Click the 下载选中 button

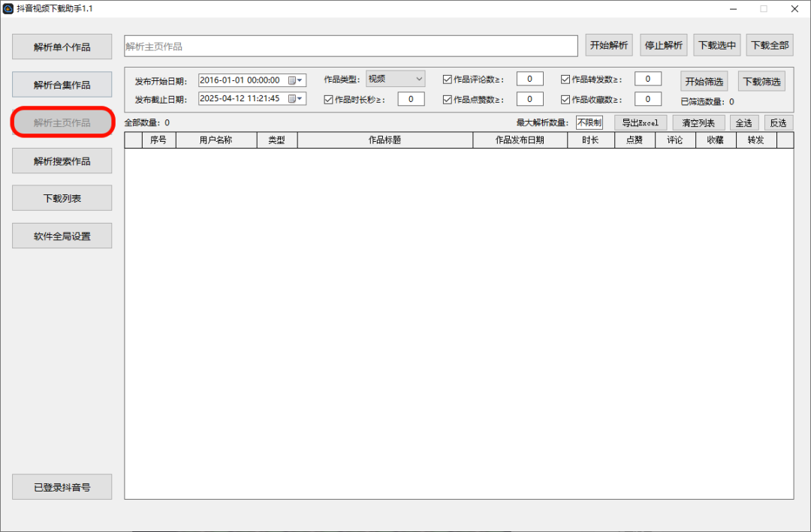(x=717, y=46)
